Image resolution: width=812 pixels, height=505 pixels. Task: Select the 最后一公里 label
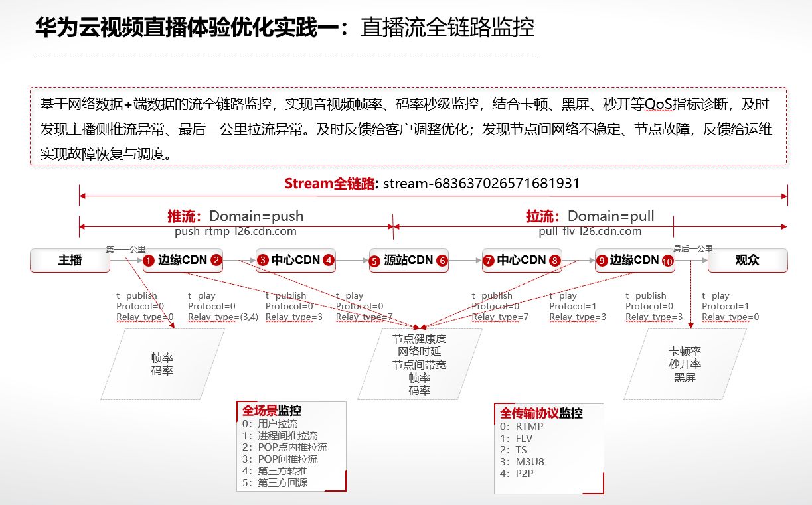coord(693,249)
